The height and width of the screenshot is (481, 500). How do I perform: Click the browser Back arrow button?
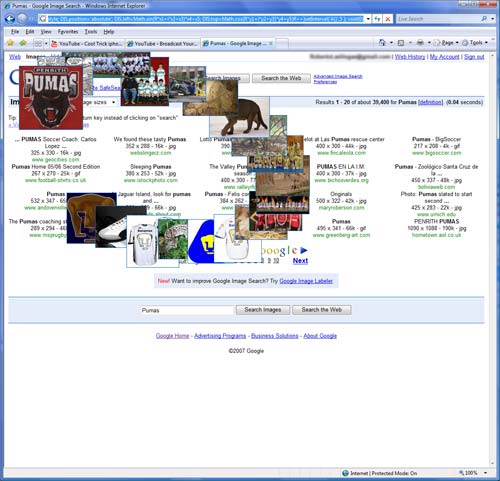(10, 19)
